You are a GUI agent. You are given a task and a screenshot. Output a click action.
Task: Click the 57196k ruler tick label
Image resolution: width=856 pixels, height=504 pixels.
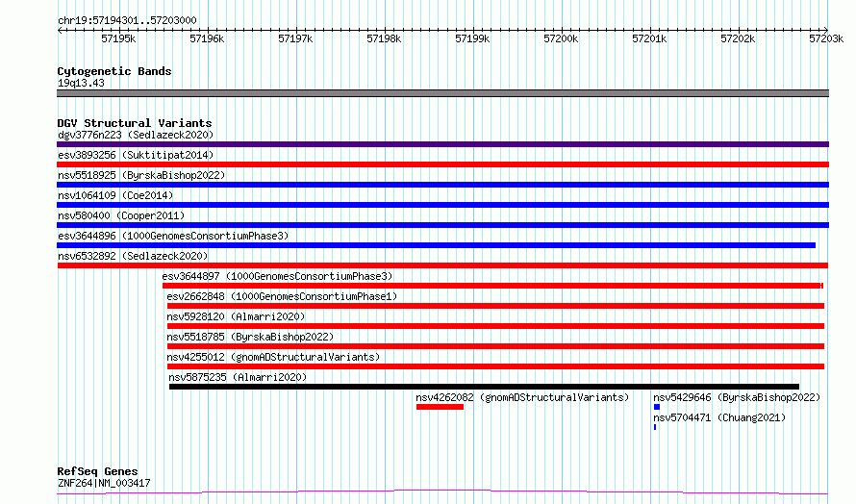pos(207,38)
